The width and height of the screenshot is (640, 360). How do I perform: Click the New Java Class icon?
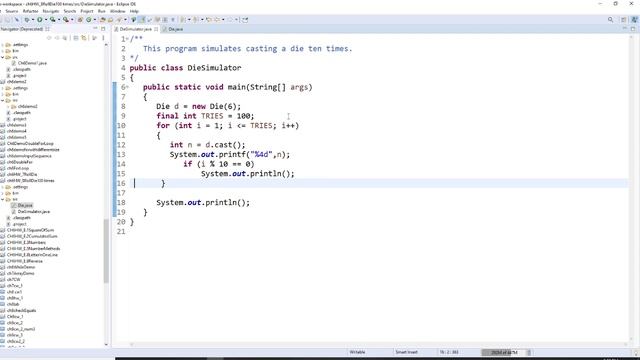pos(88,20)
